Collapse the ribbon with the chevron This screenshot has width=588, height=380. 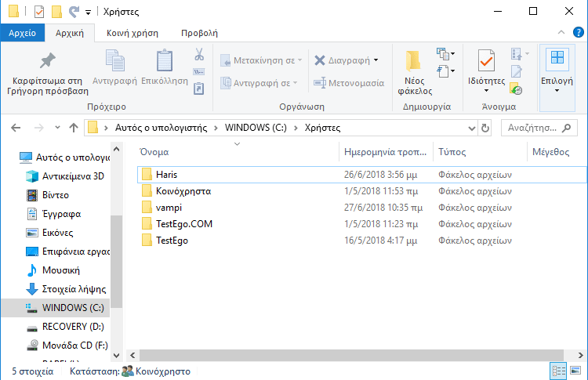561,32
